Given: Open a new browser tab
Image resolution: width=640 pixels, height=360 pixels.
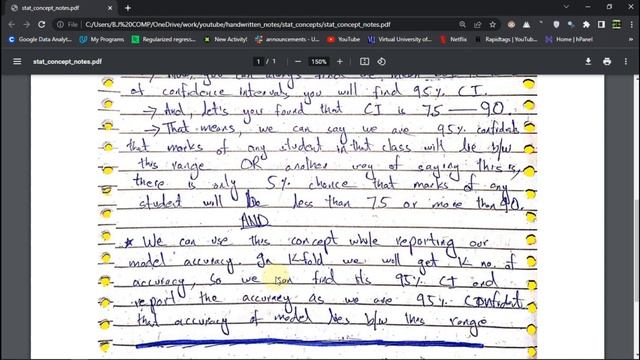Looking at the screenshot, I should pos(128,8).
